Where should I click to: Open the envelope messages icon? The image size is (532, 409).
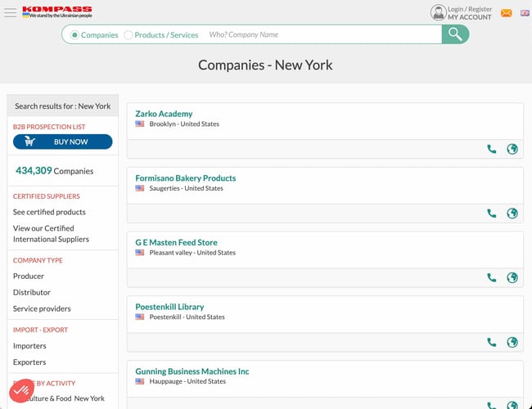pos(506,13)
